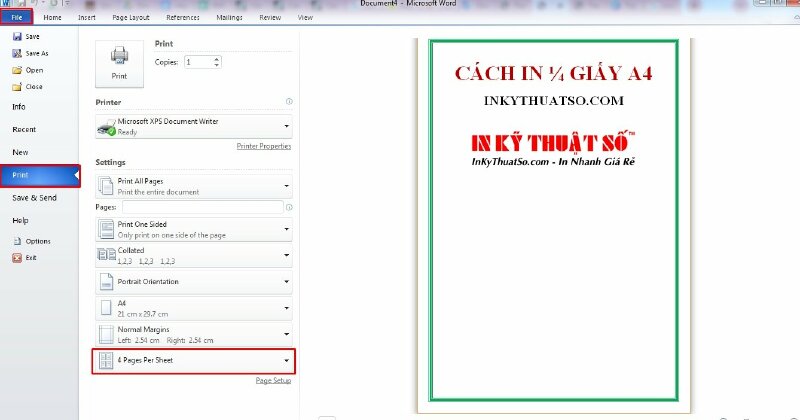Click the large Print button

pyautogui.click(x=119, y=64)
